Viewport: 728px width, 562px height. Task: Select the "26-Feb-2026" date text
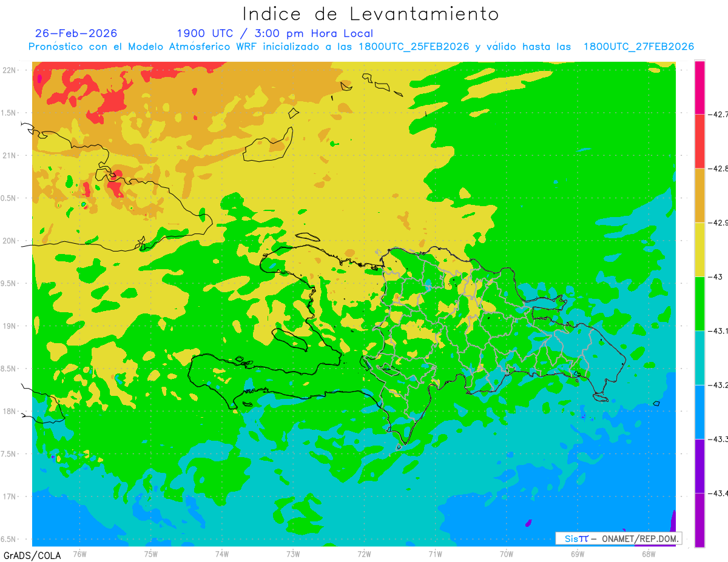click(x=76, y=33)
